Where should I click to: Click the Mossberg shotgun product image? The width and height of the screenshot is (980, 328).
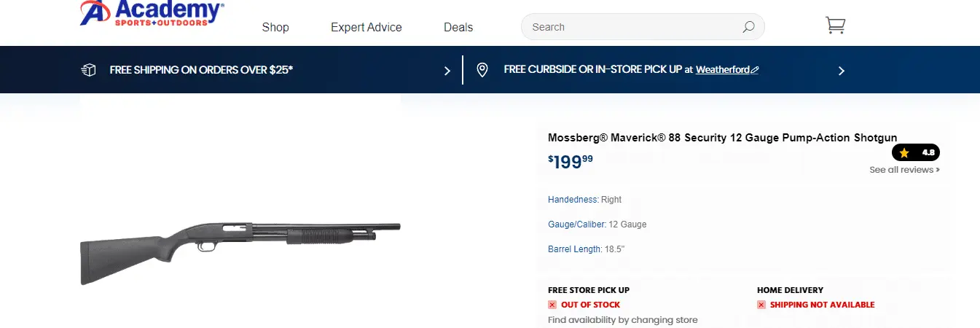coord(240,242)
